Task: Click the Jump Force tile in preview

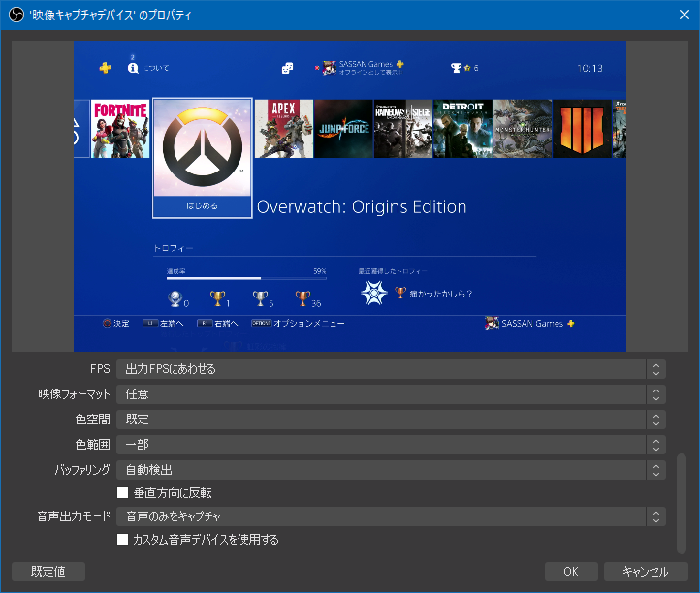Action: tap(343, 129)
